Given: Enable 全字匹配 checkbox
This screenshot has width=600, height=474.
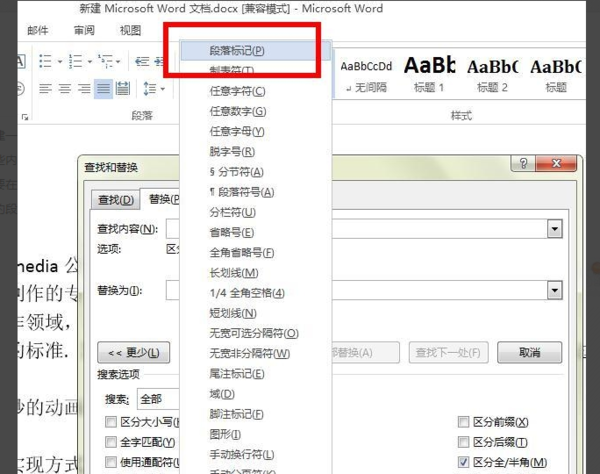Looking at the screenshot, I should tap(111, 442).
